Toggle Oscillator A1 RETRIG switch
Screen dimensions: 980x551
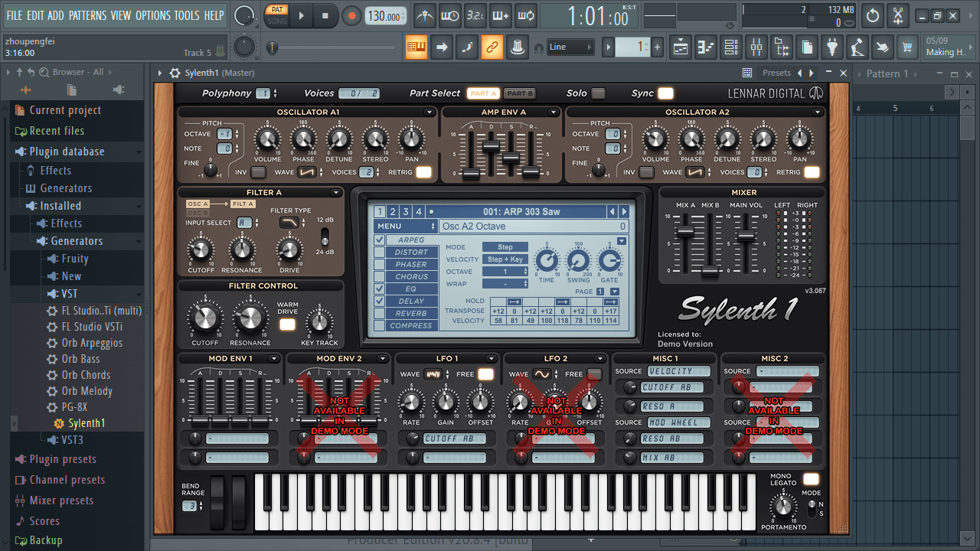pos(423,172)
